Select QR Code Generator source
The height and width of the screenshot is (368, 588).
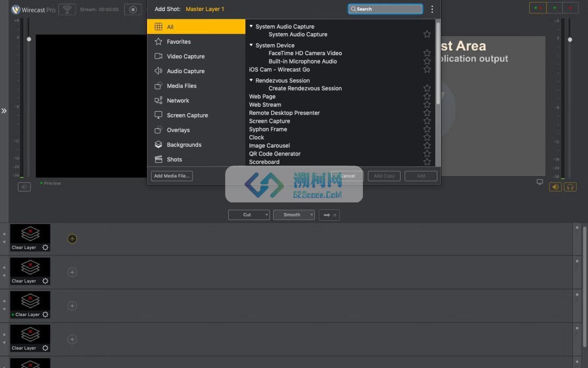pos(275,154)
